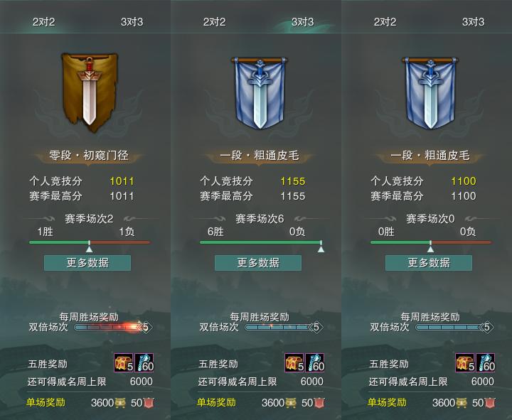Screen dimensions: 512x420
Task: Click the win-loss bar marker under 1胜 1负
Action: [89, 247]
